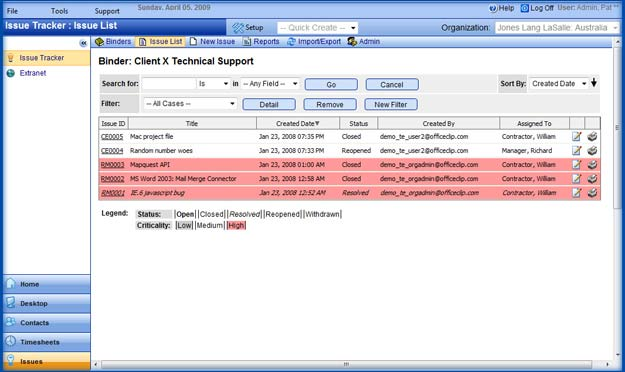Click the print icon for issue RM0003

[x=592, y=165]
